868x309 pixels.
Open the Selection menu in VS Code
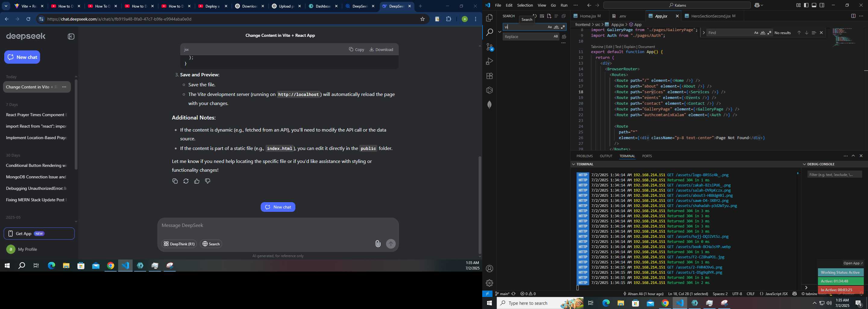click(525, 5)
